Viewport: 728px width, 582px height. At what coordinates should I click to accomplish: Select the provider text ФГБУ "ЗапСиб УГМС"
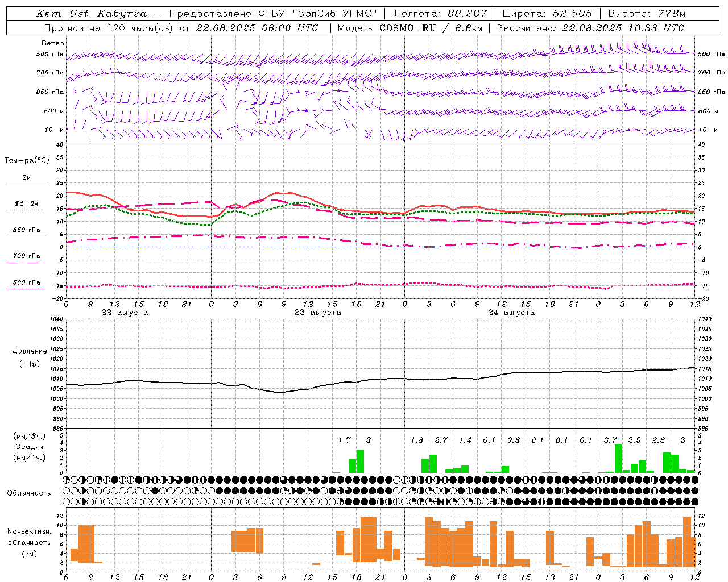[x=318, y=14]
